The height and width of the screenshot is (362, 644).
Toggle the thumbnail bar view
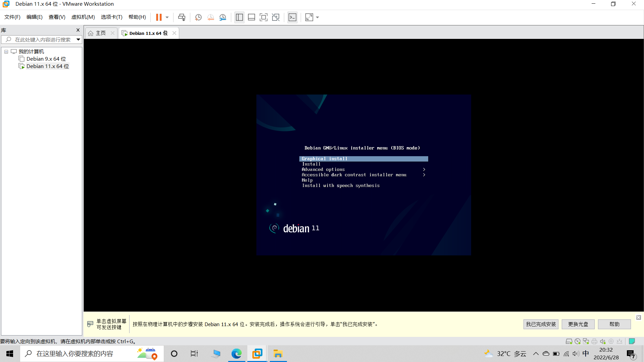(251, 17)
